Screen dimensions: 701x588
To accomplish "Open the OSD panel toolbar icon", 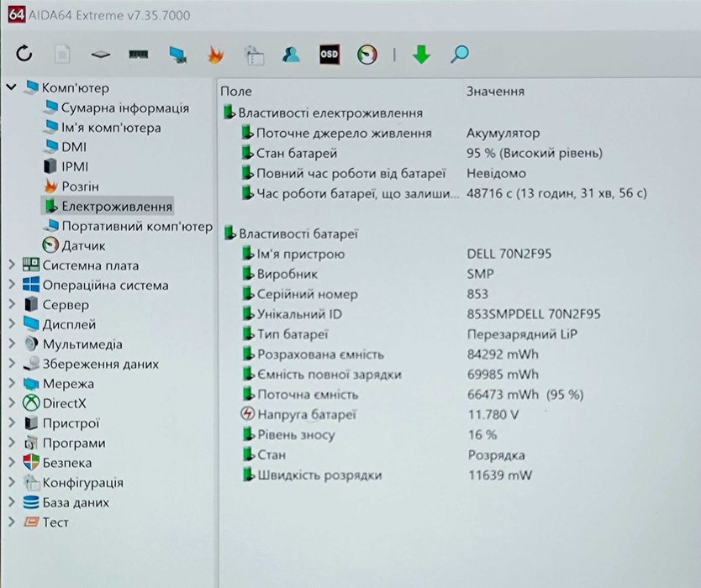I will 329,55.
